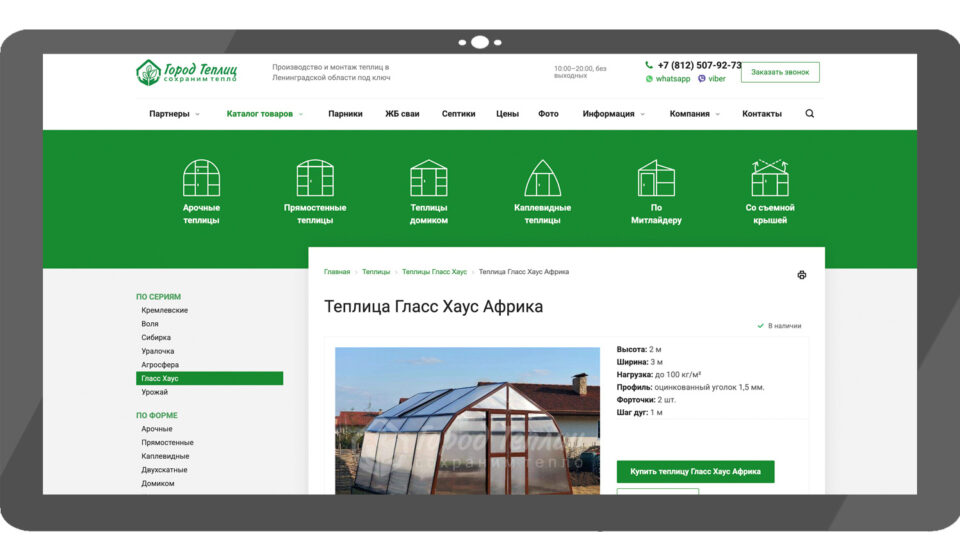Click the greenhouse product photo
This screenshot has width=960, height=540.
click(x=467, y=421)
